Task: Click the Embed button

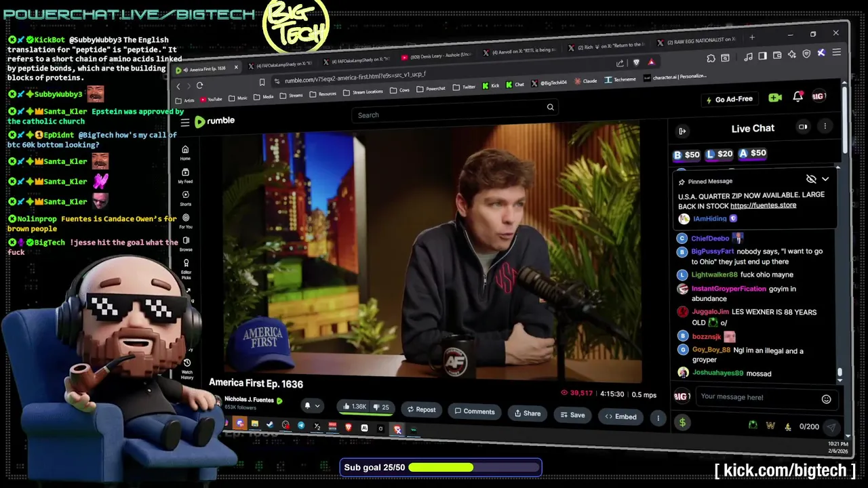Action: click(620, 417)
